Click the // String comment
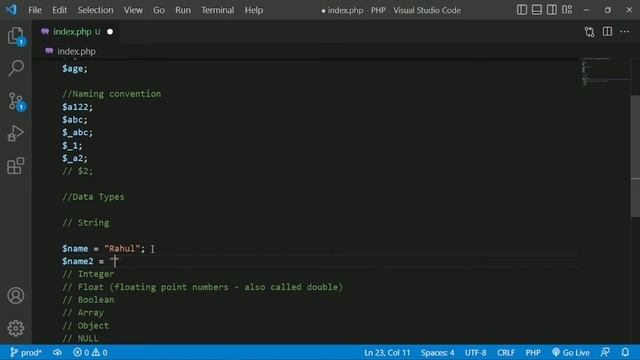640x360 pixels. click(x=86, y=223)
